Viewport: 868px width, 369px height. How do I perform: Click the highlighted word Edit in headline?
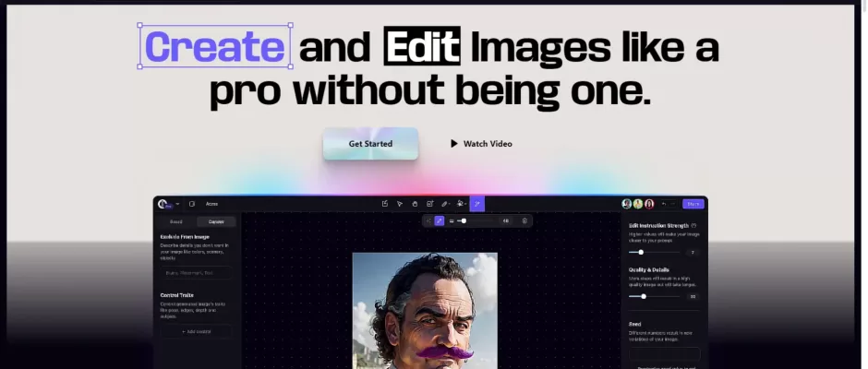tap(422, 46)
